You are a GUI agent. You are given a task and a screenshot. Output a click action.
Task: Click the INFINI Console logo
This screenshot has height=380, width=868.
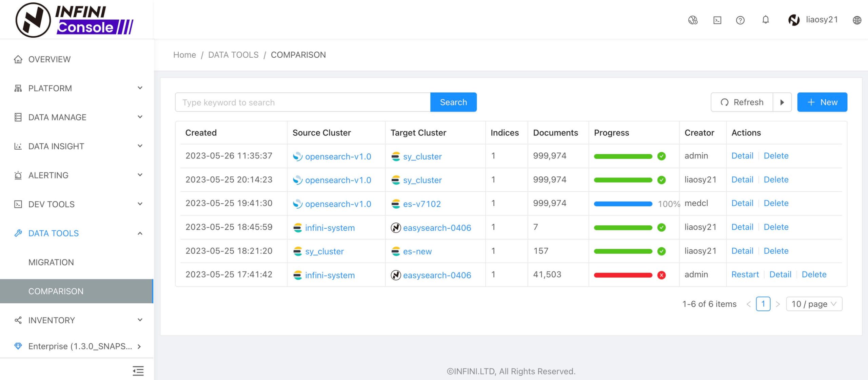(75, 20)
